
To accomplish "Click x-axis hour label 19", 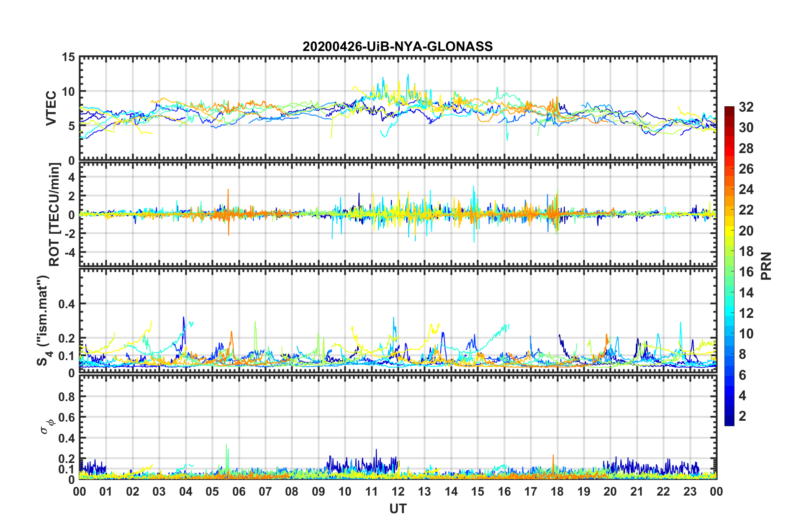I will tap(584, 491).
